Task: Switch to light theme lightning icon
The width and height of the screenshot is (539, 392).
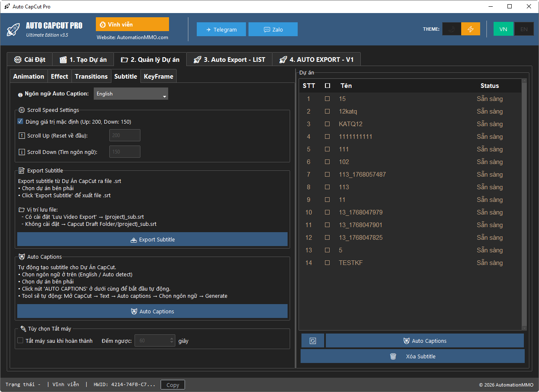Action: coord(470,29)
